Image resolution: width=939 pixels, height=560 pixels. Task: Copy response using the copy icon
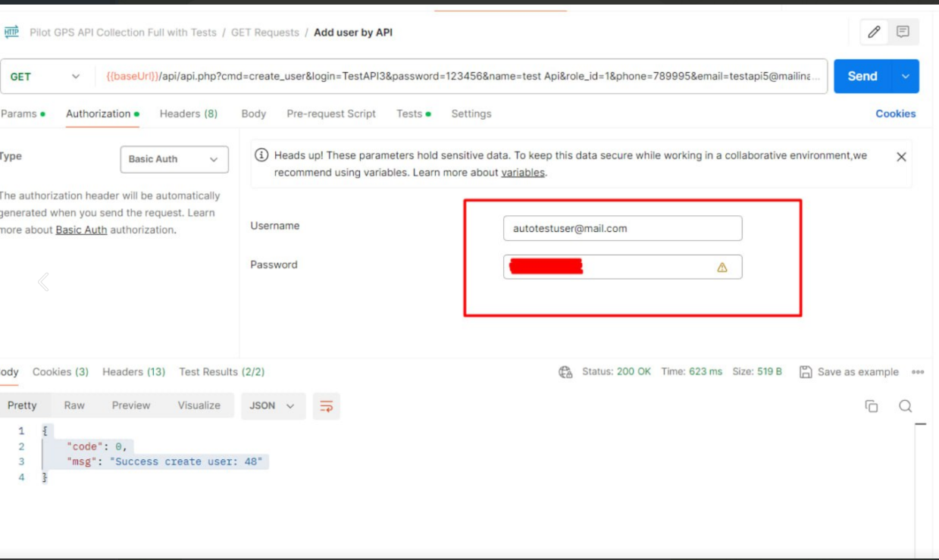(x=872, y=406)
